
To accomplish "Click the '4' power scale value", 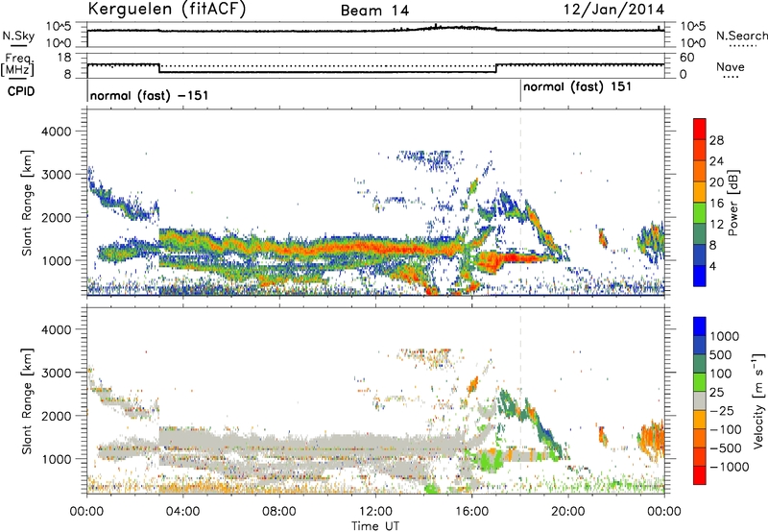I will (x=713, y=267).
